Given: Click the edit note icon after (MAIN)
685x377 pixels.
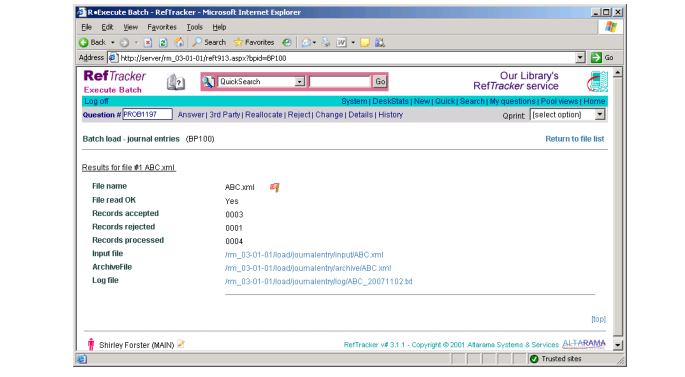Looking at the screenshot, I should (x=181, y=344).
